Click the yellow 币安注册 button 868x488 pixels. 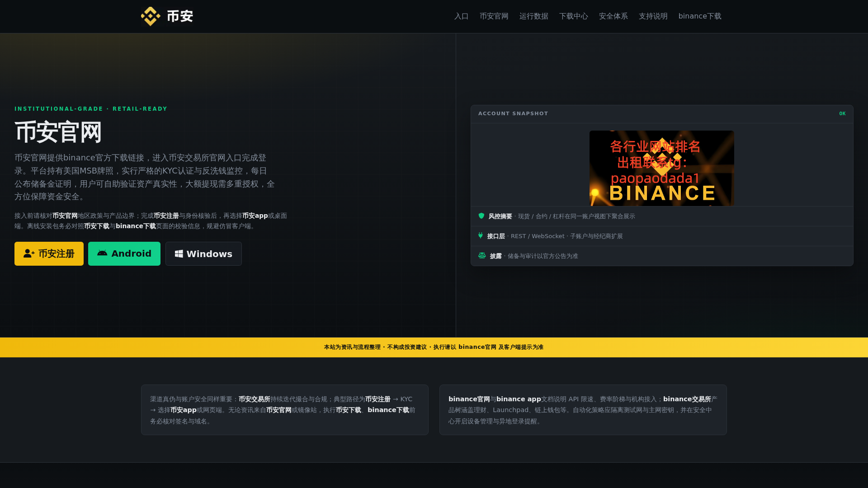pyautogui.click(x=49, y=253)
